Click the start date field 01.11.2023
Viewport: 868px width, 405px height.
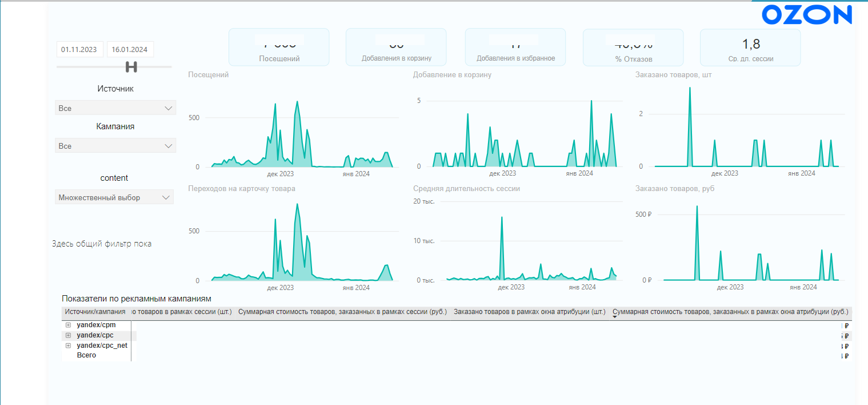[x=79, y=49]
